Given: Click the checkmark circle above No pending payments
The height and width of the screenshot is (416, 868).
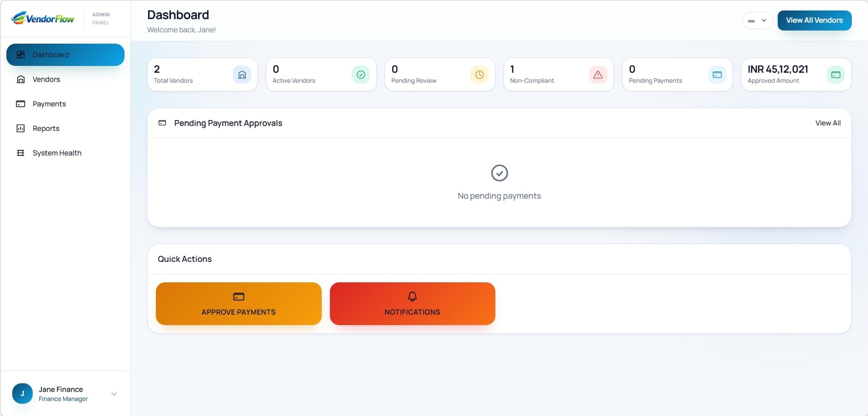Looking at the screenshot, I should 499,173.
